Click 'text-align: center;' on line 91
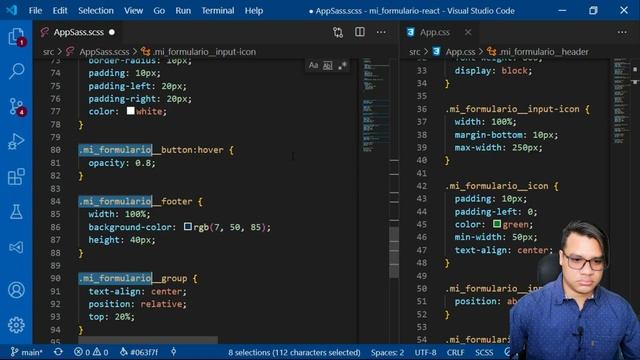Screen dimensions: 640x360 pos(138,291)
